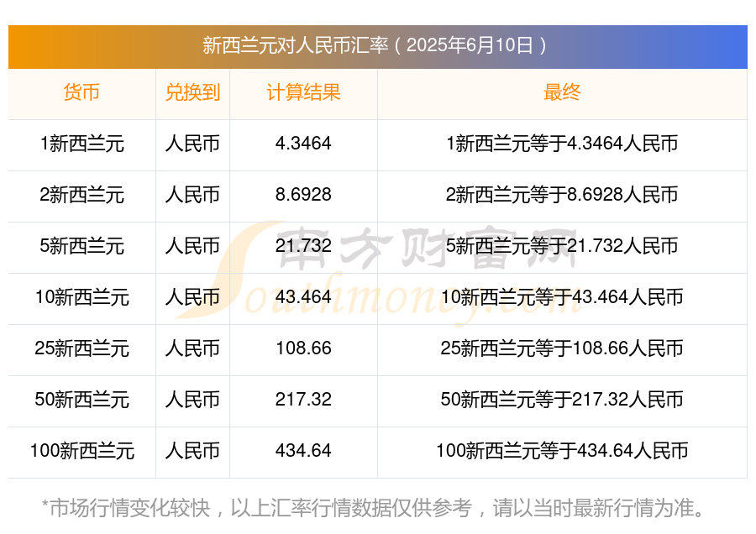Select the value 108.66 in results column
756x534 pixels.
tap(303, 348)
